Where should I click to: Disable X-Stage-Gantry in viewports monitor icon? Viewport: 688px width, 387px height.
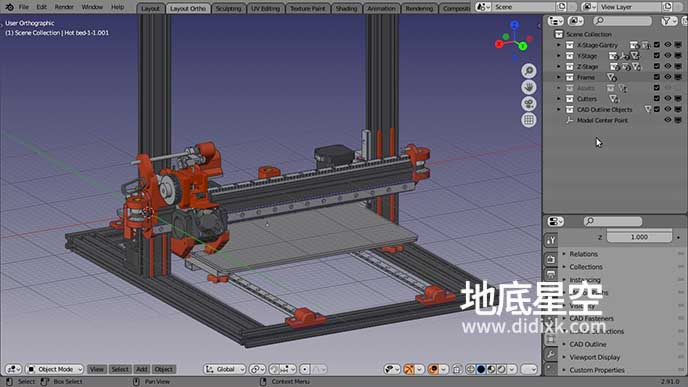678,45
